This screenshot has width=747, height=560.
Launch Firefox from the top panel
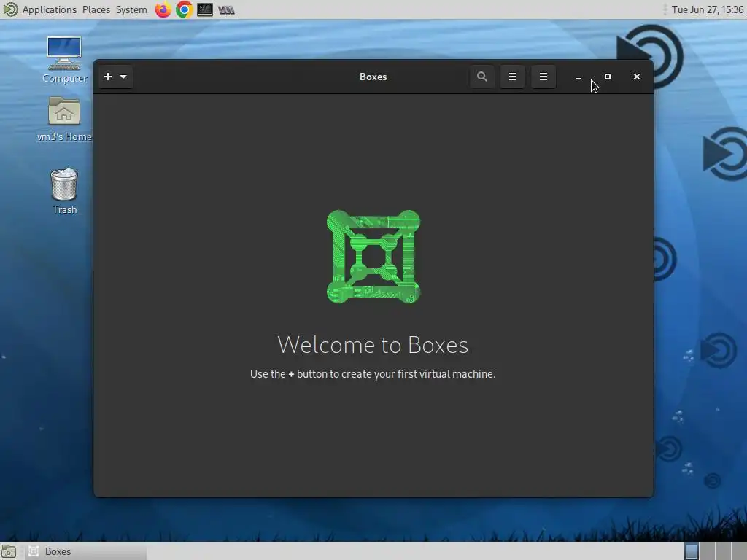coord(163,9)
